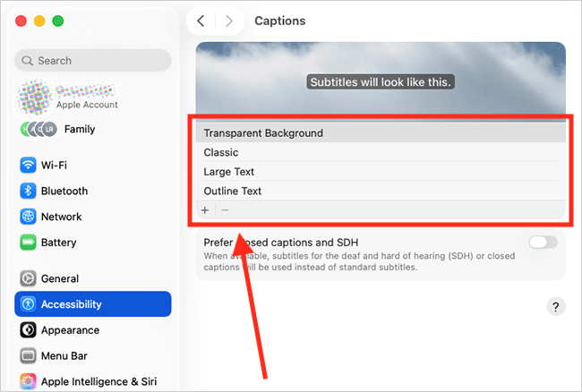Select the Accessibility sidebar item

(x=92, y=304)
